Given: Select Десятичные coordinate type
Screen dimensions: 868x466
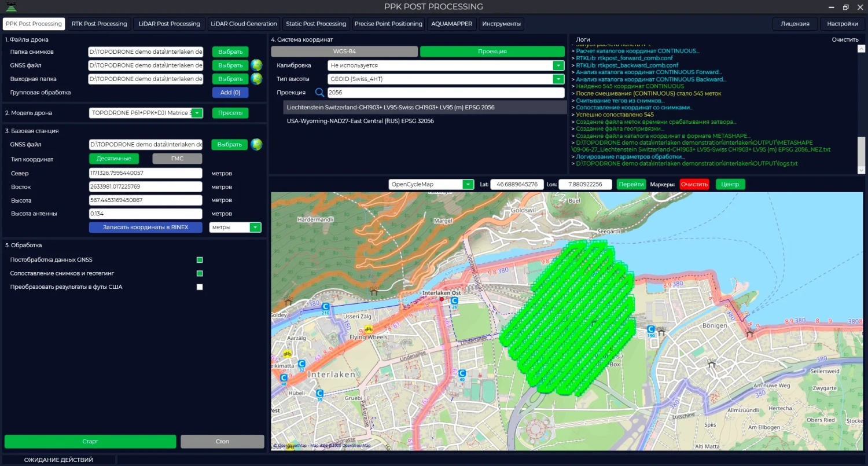Looking at the screenshot, I should point(114,159).
